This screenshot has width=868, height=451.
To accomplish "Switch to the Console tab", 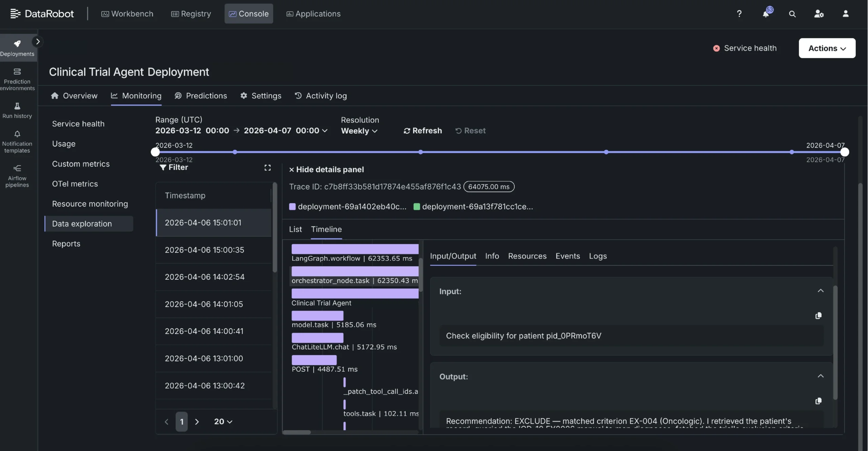I will (249, 14).
